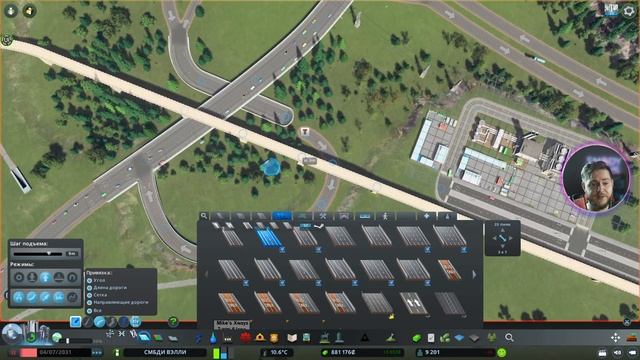
Task: Open the pedestrian paths tab
Action: [x=385, y=216]
